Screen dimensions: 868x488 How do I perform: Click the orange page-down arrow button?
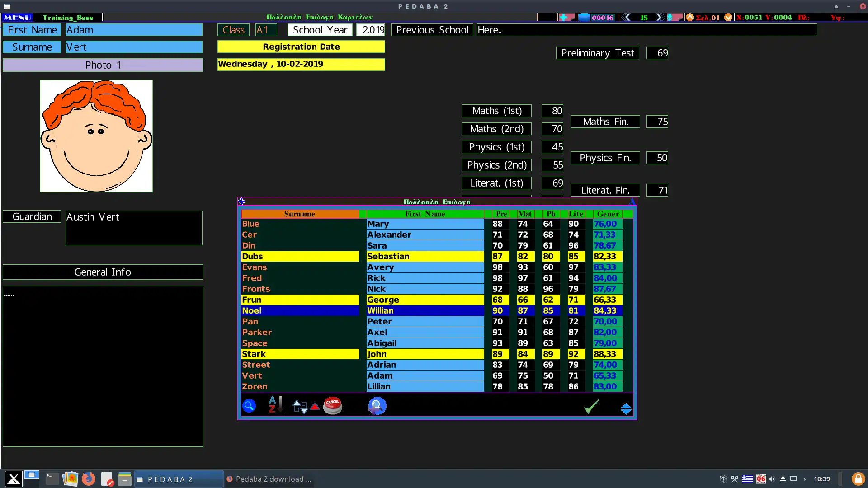click(728, 17)
